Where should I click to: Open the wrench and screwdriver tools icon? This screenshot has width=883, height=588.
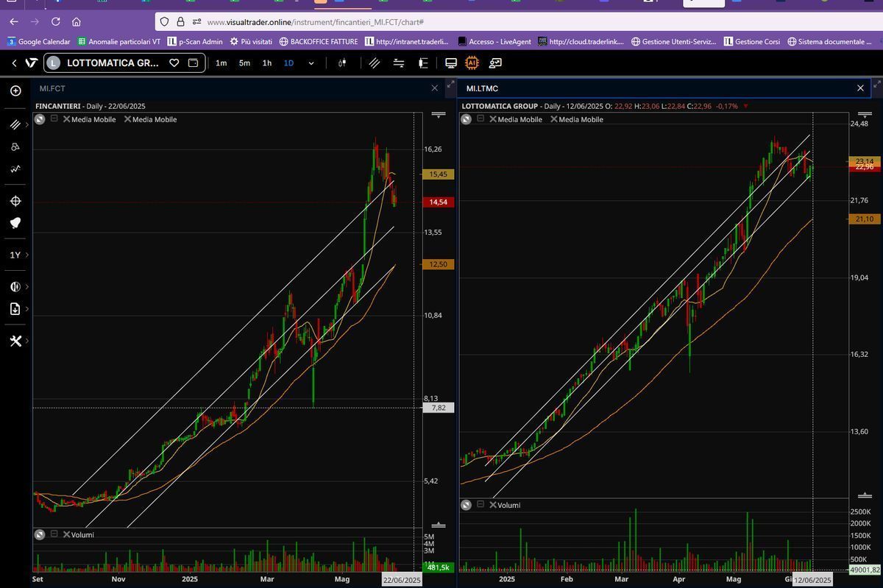(x=15, y=341)
